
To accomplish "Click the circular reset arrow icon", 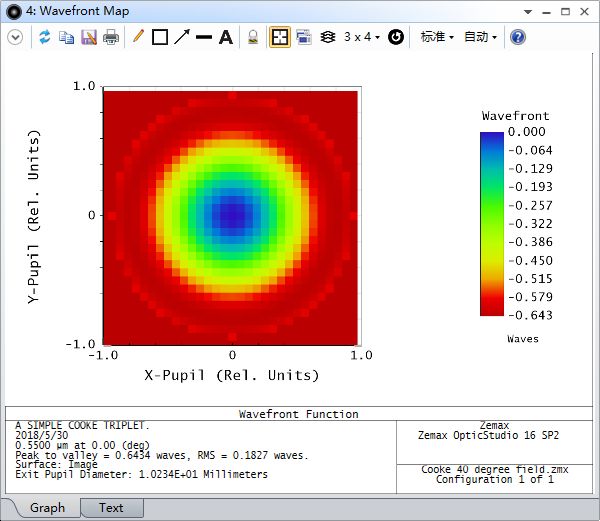I will (x=396, y=37).
